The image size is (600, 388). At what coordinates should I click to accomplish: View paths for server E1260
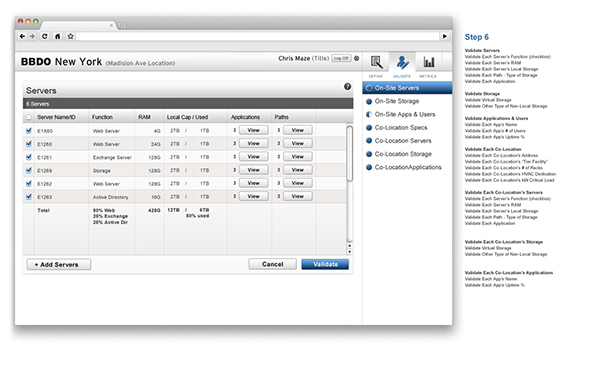[298, 143]
